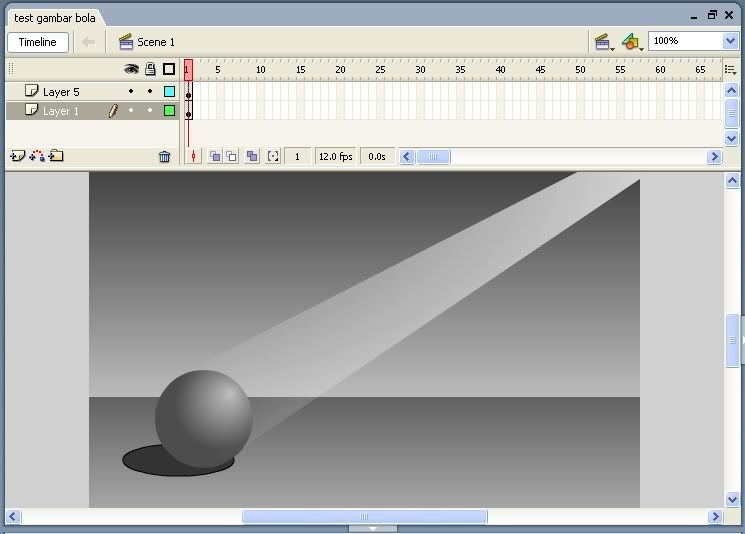Click the timeline horizontal scroll thumb

(433, 157)
